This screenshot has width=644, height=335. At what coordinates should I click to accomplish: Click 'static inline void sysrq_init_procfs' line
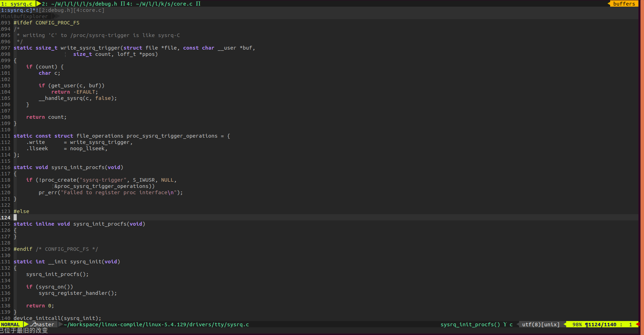point(79,224)
